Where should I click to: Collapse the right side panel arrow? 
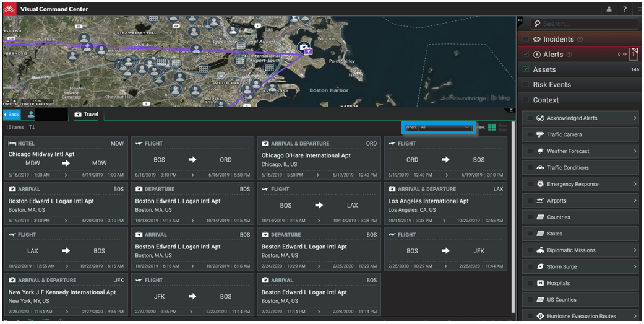[x=520, y=20]
